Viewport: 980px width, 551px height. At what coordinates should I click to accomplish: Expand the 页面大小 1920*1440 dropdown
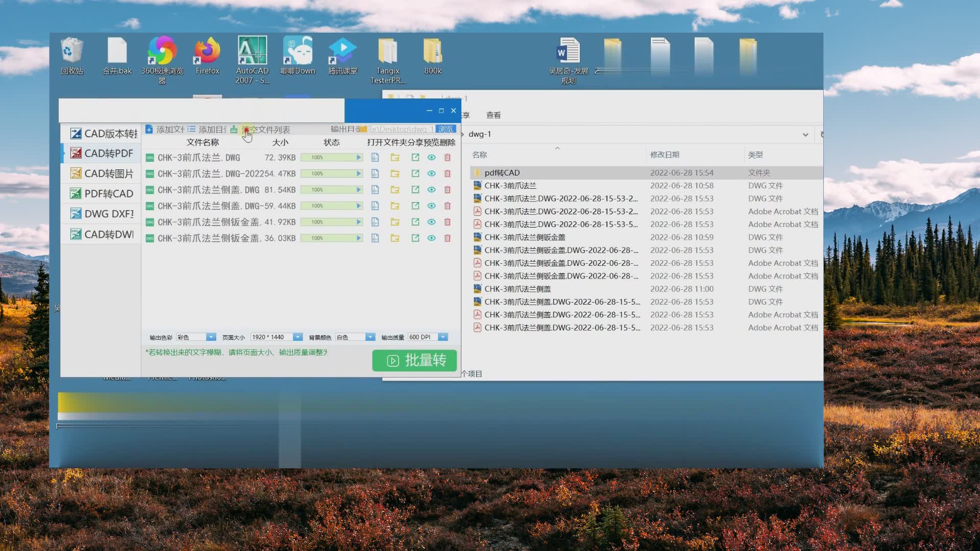click(298, 337)
